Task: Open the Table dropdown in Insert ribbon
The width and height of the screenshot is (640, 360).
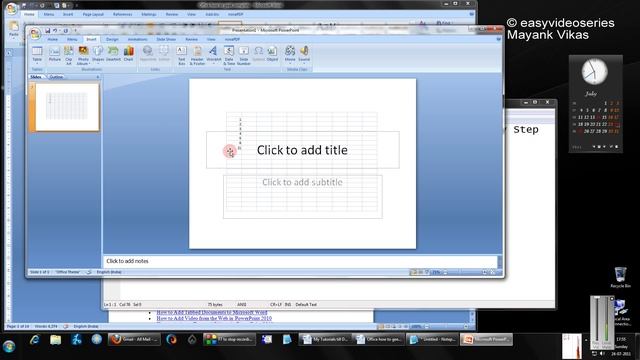Action: [x=37, y=55]
